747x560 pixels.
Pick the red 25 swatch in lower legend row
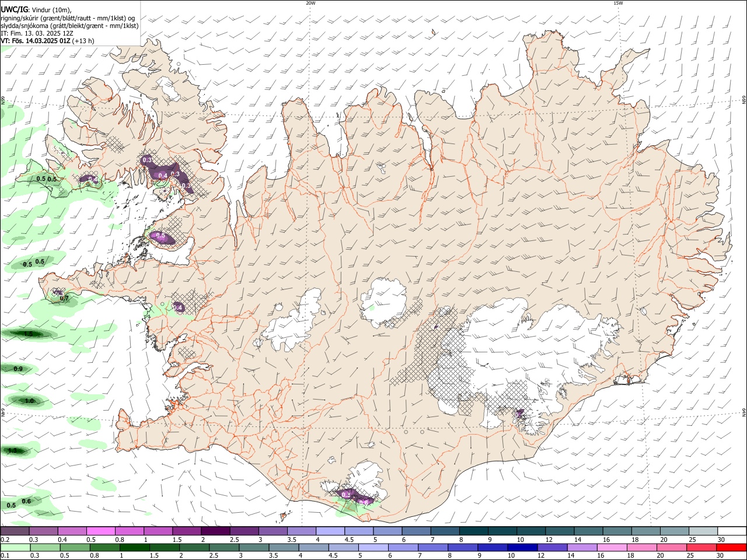[x=702, y=547]
